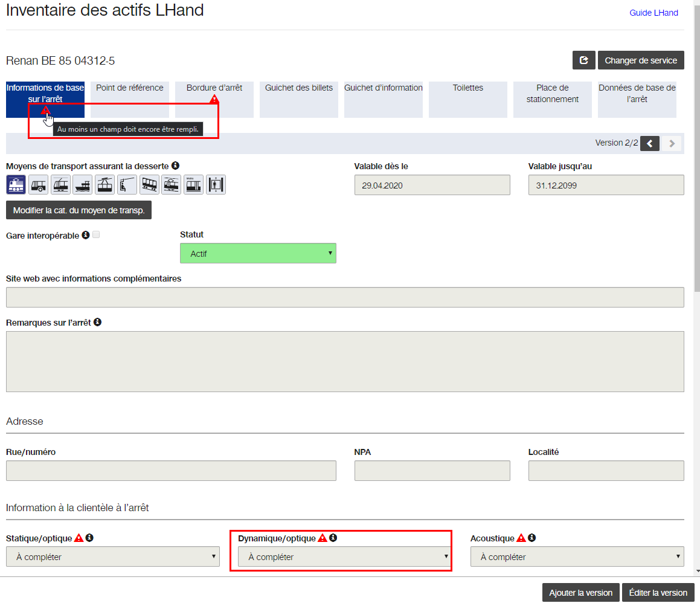This screenshot has height=606, width=700.
Task: Open the Guide LHand link
Action: (653, 13)
